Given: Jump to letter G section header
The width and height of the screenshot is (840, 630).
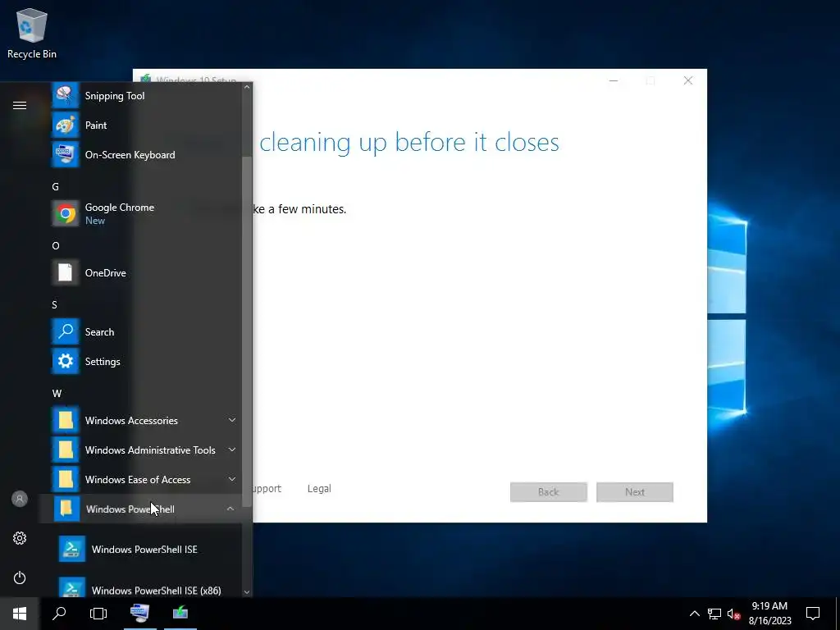Looking at the screenshot, I should [x=55, y=187].
